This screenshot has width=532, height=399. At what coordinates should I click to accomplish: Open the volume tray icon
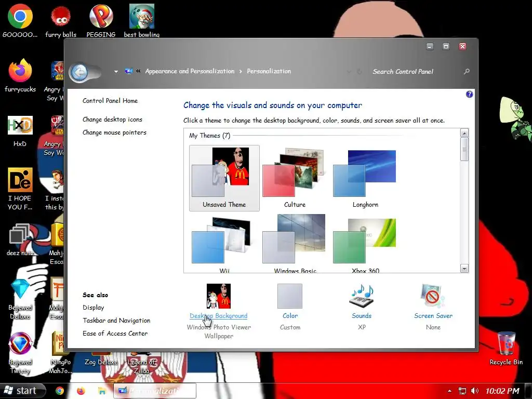click(475, 391)
